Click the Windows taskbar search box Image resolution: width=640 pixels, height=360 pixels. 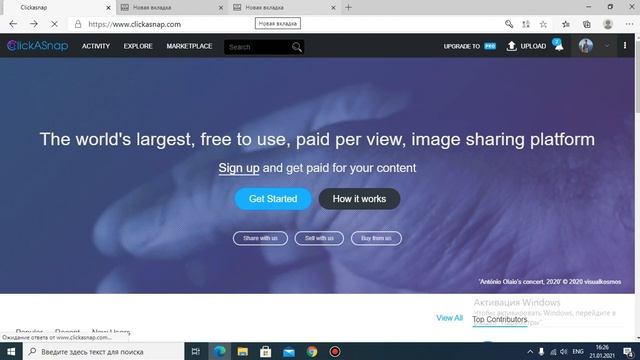pos(104,351)
